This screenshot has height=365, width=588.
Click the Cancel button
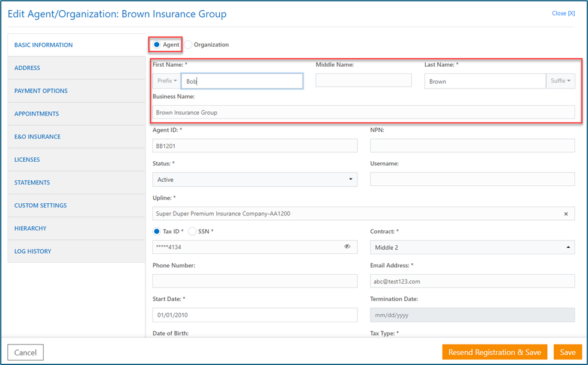click(x=25, y=352)
